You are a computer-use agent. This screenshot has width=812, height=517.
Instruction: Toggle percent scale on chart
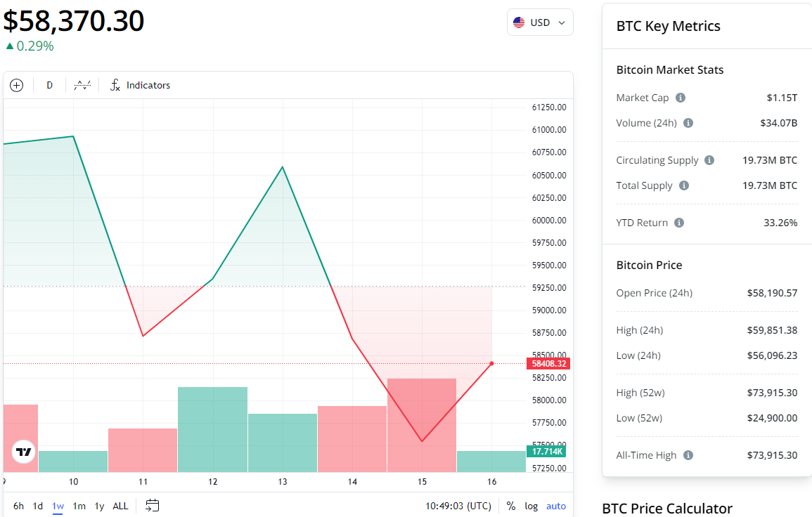coord(511,506)
